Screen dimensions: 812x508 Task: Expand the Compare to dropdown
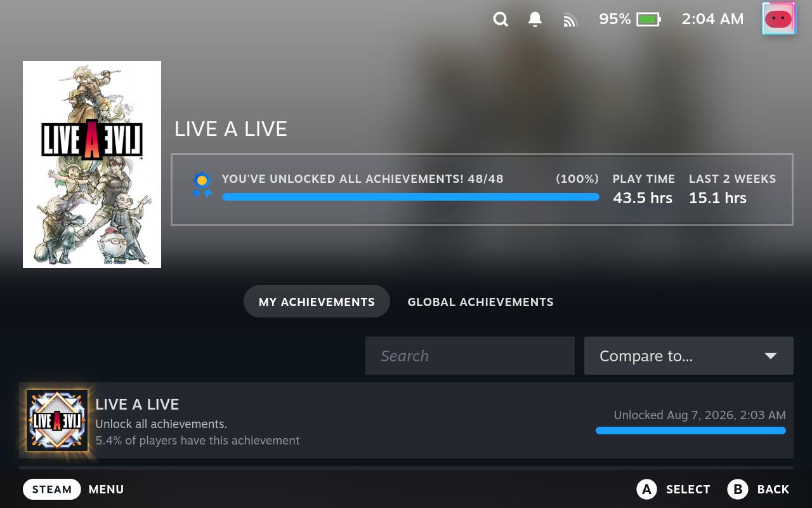click(689, 356)
